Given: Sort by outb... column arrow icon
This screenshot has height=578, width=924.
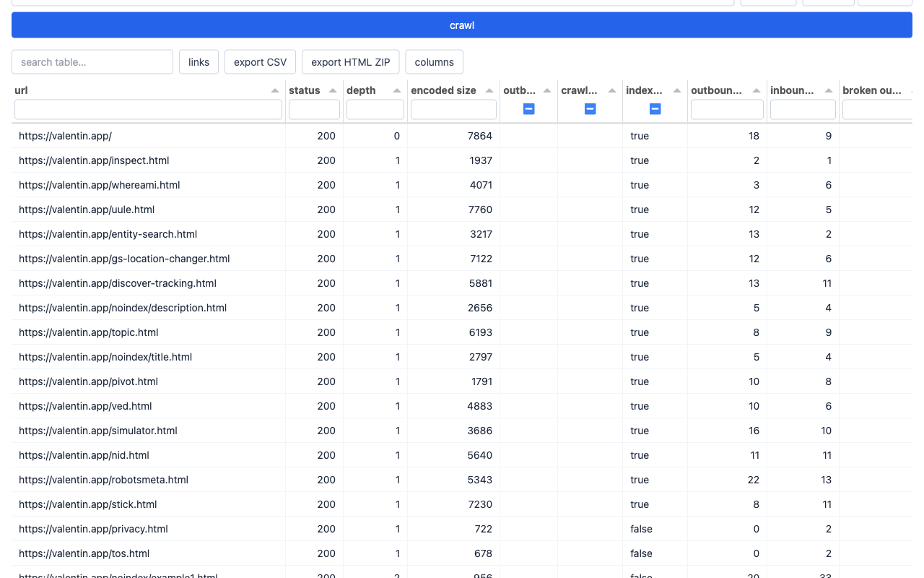Looking at the screenshot, I should click(x=547, y=90).
